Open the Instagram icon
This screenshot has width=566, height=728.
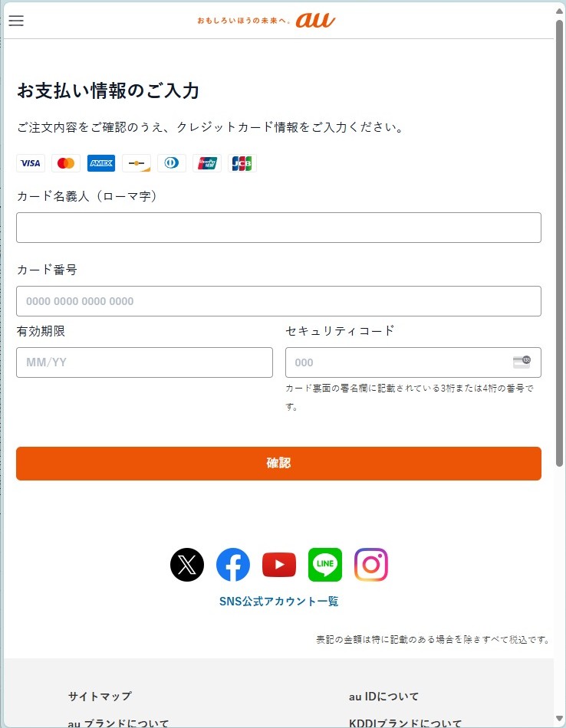pyautogui.click(x=371, y=565)
